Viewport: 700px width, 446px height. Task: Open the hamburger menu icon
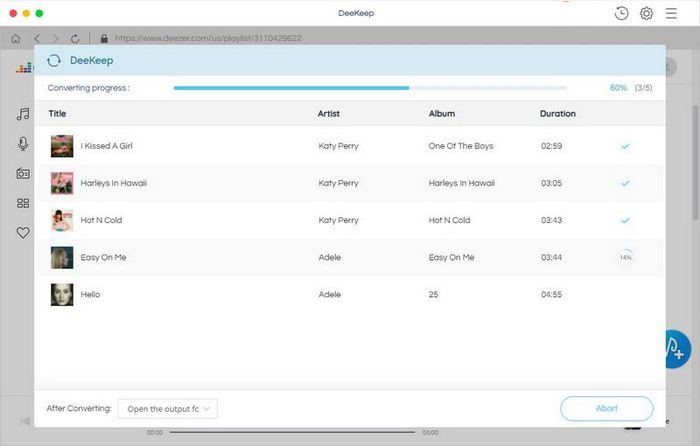671,13
